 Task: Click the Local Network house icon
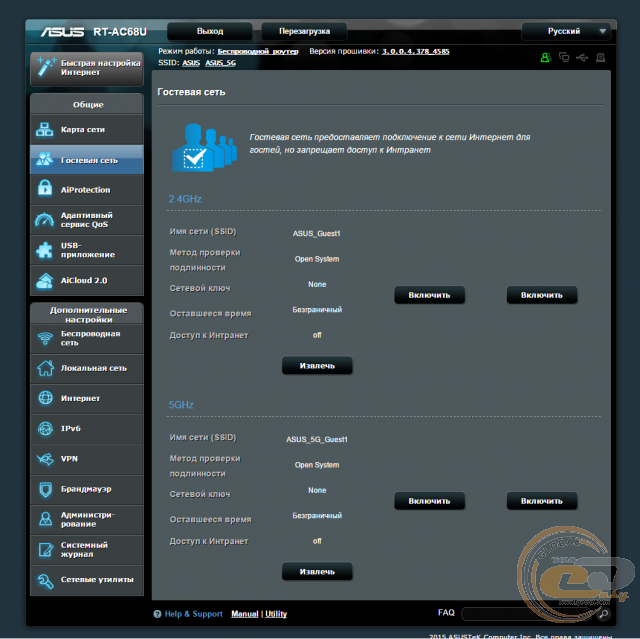(45, 368)
